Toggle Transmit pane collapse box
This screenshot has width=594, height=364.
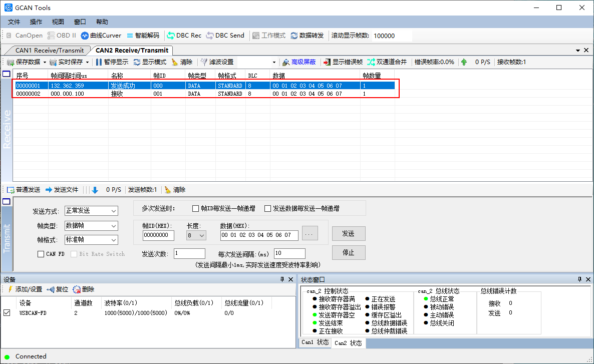click(x=7, y=201)
